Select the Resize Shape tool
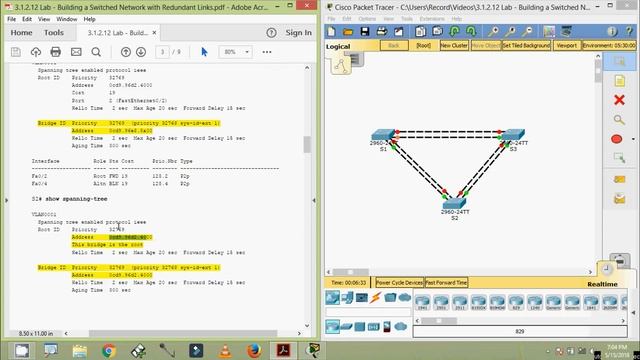The width and height of the screenshot is (640, 360). (x=619, y=158)
